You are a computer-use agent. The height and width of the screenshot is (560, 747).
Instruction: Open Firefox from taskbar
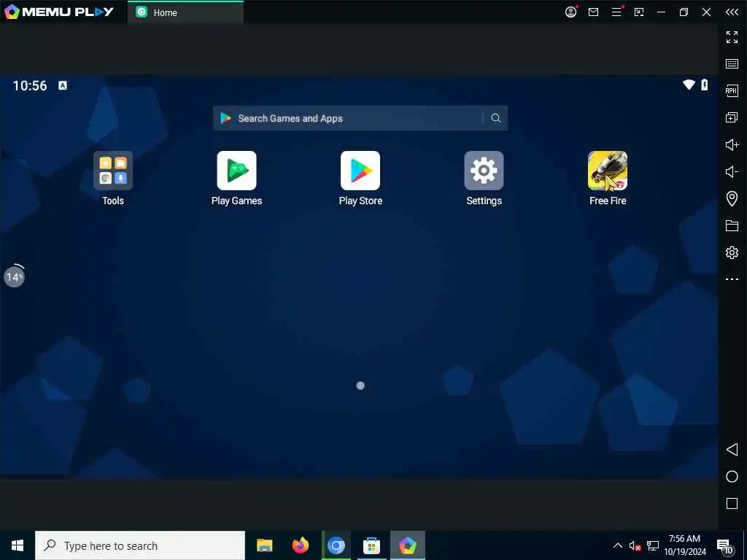[x=300, y=545]
